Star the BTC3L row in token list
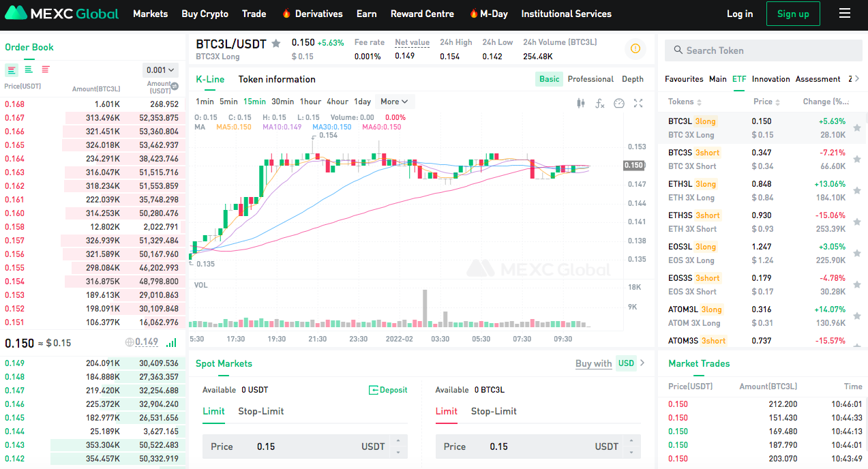The image size is (868, 469). (x=857, y=127)
